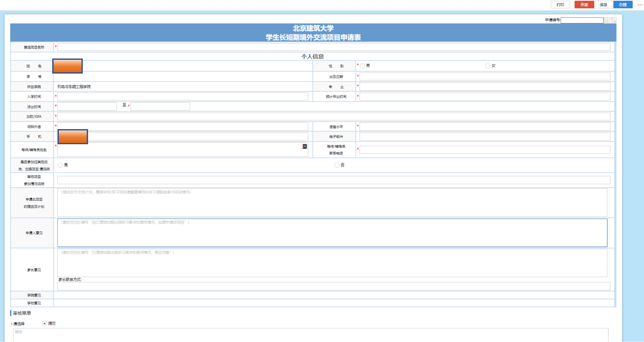Screen dimensions: 644x342
Task: Click the 打印 print button
Action: (x=560, y=5)
